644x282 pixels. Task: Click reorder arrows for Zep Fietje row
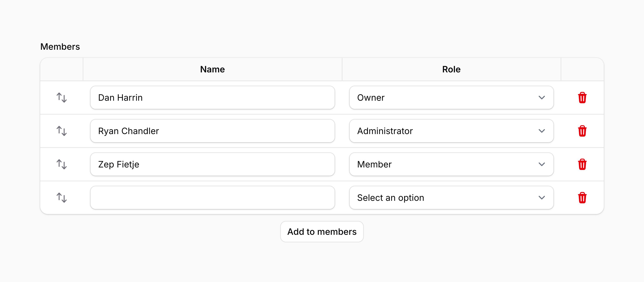61,164
